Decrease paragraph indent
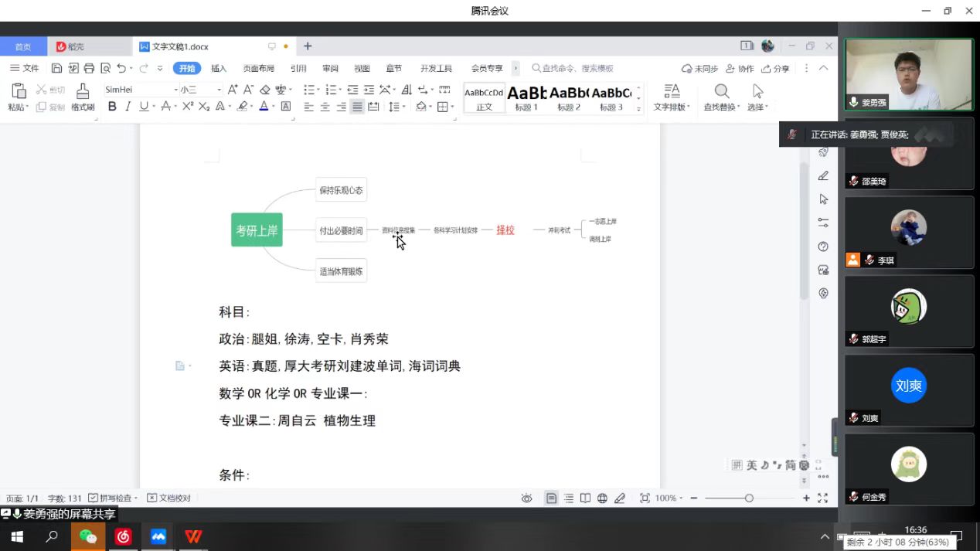The height and width of the screenshot is (551, 980). click(352, 90)
